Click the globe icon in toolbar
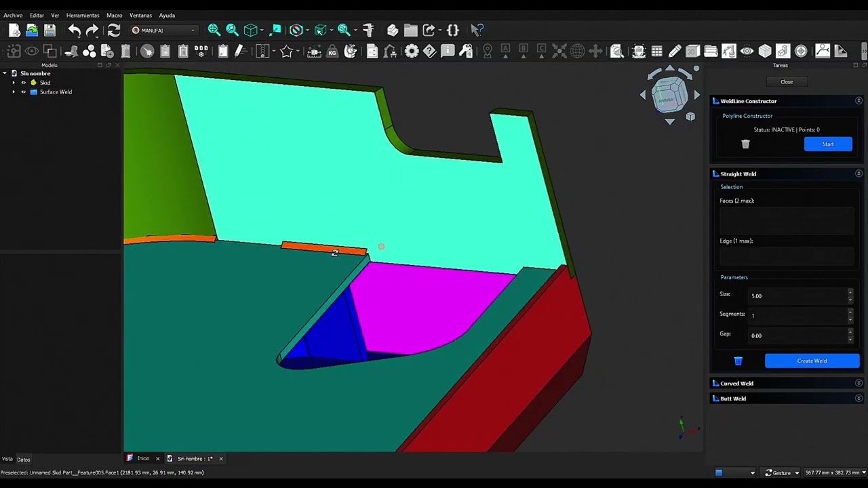The image size is (868, 488). coord(577,51)
